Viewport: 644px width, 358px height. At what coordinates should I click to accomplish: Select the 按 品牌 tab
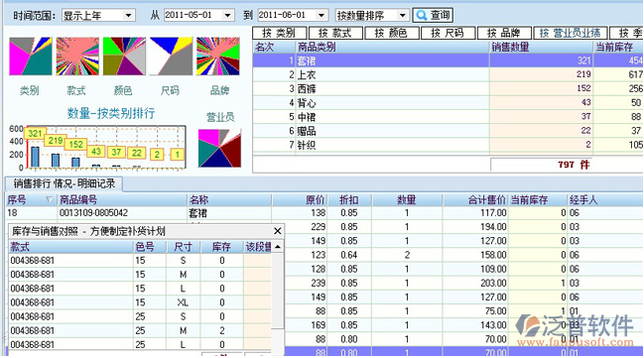point(504,33)
